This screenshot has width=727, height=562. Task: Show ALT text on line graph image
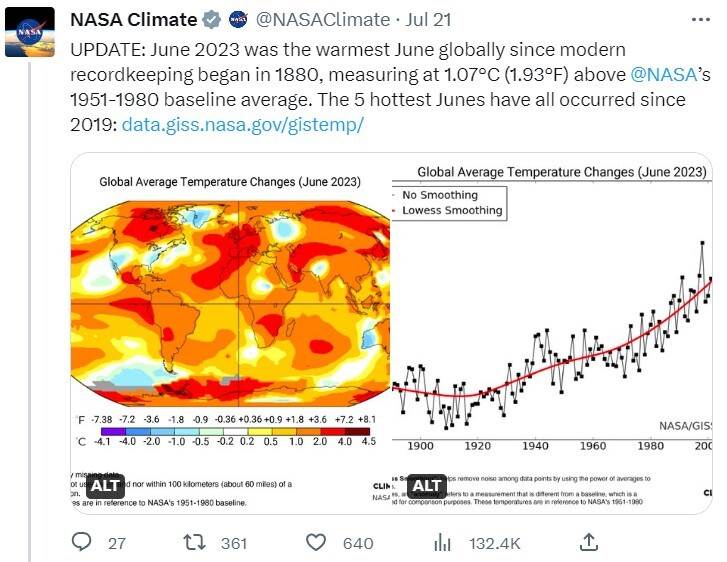(x=427, y=486)
